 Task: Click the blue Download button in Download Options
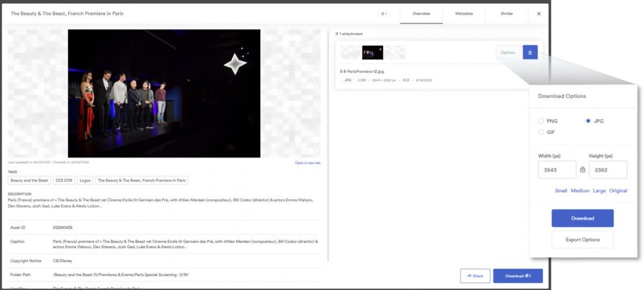click(583, 218)
